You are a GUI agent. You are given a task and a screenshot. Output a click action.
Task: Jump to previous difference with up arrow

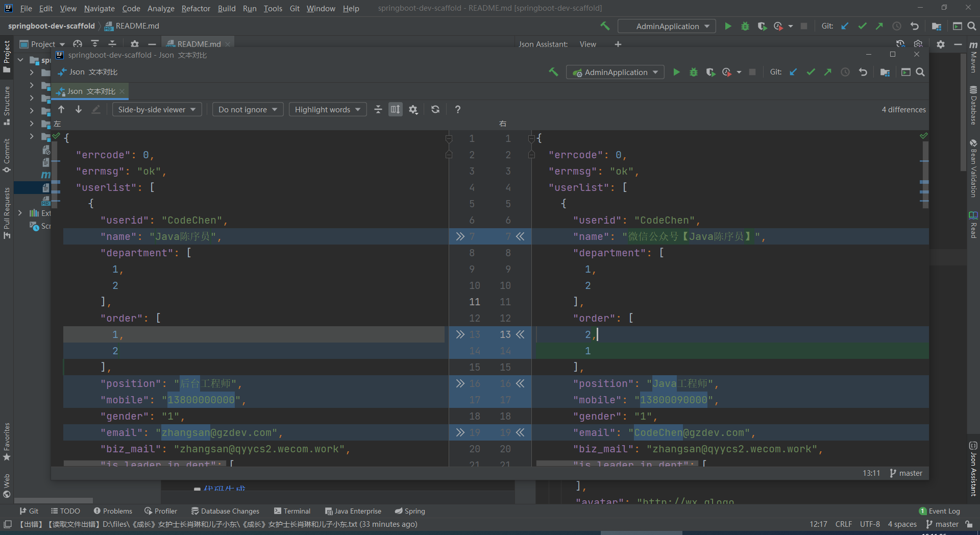click(61, 109)
